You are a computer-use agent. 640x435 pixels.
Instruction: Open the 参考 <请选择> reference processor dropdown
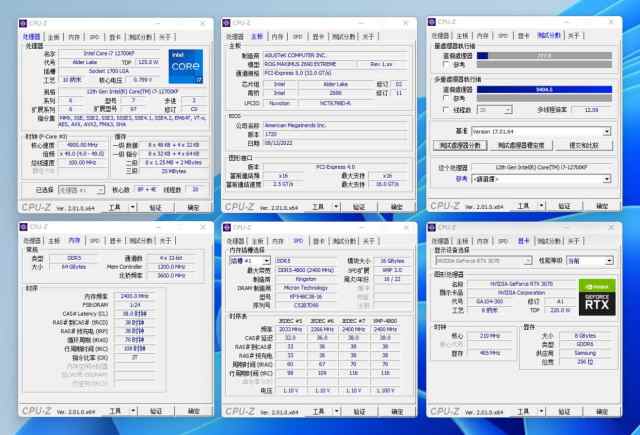point(541,179)
